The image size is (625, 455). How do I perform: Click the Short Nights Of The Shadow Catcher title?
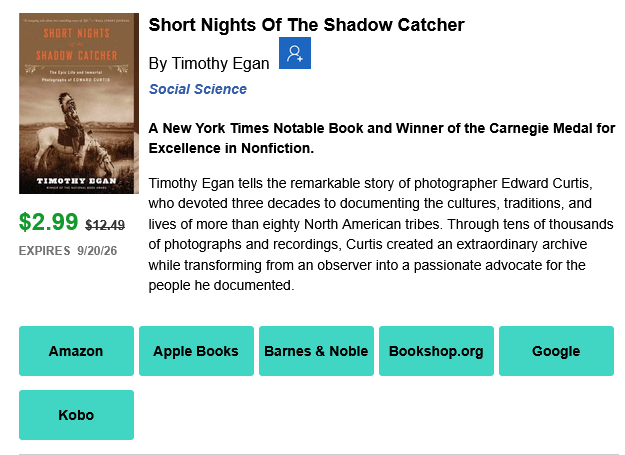[x=307, y=25]
